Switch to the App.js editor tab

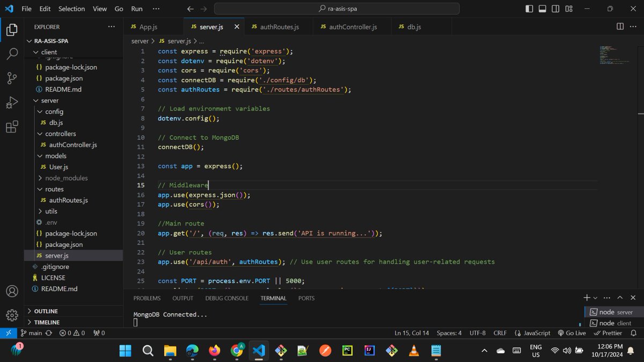(154, 26)
